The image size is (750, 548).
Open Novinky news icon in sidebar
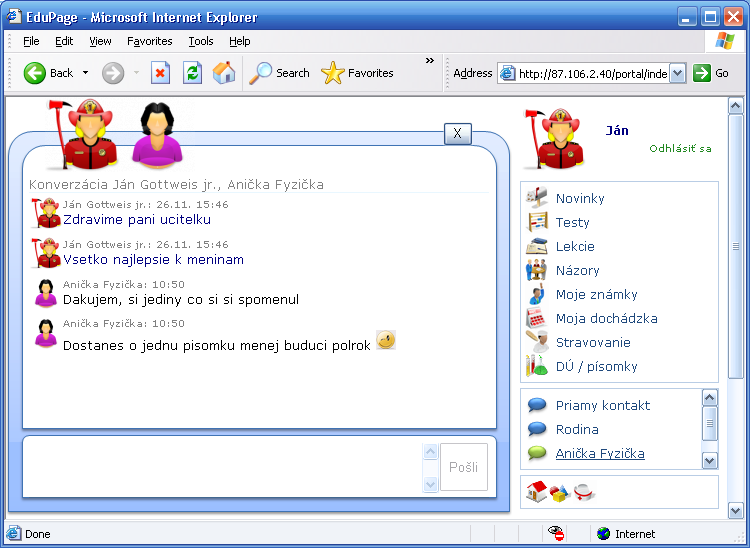(537, 198)
